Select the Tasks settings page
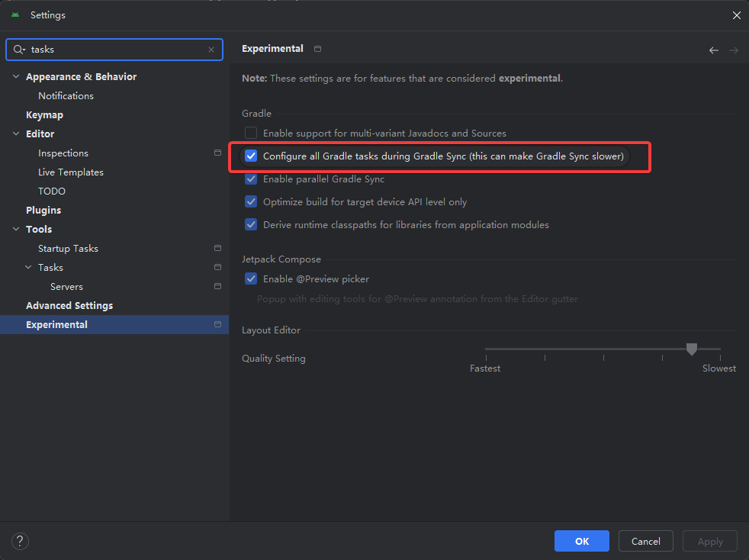 tap(50, 268)
